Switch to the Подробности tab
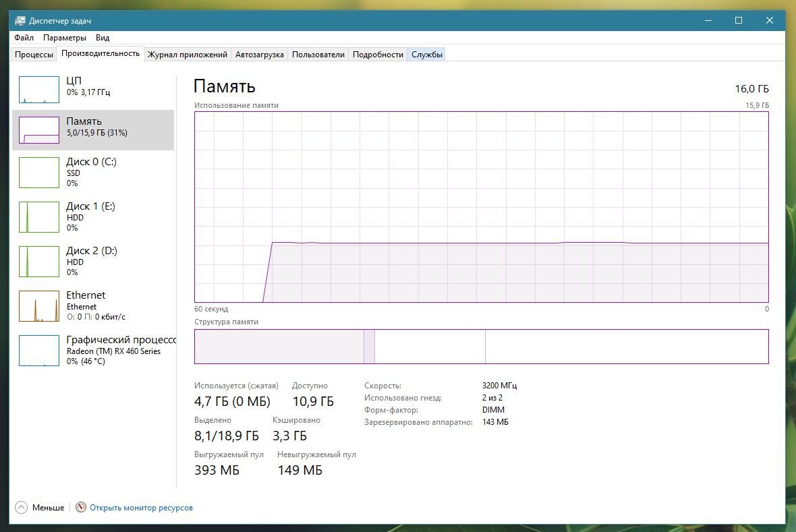796x532 pixels. tap(378, 55)
